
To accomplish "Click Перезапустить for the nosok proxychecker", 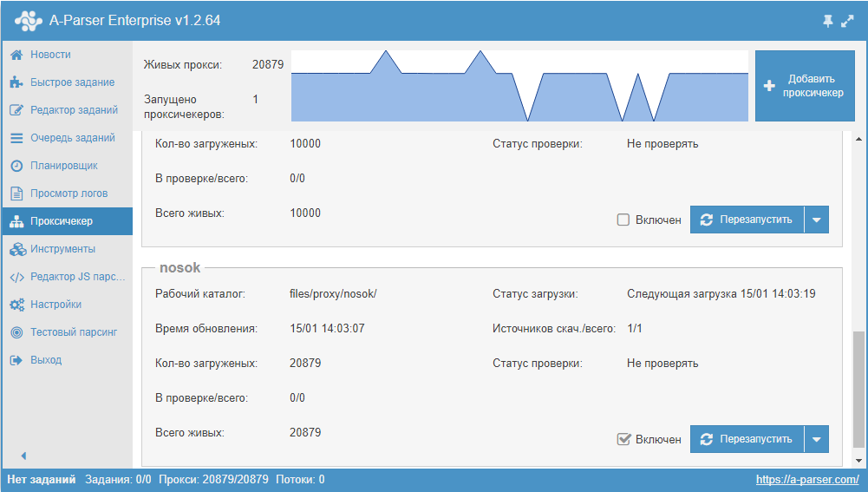I will (x=747, y=439).
